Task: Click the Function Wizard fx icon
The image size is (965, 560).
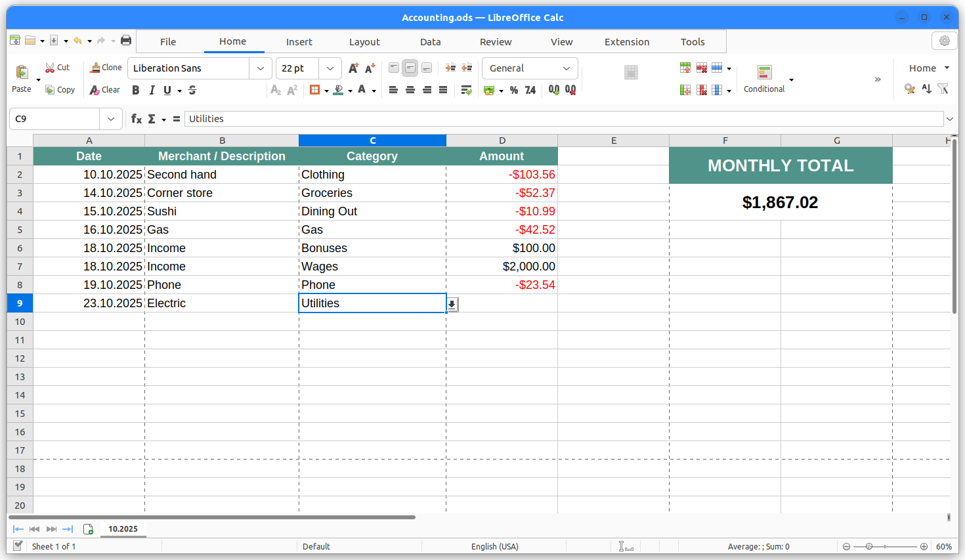Action: [136, 119]
